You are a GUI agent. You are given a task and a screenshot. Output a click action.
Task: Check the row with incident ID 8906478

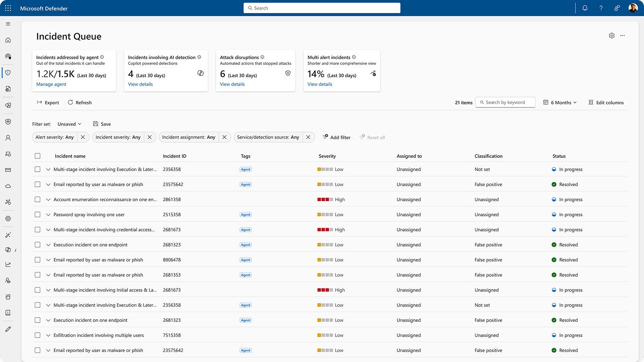point(37,260)
